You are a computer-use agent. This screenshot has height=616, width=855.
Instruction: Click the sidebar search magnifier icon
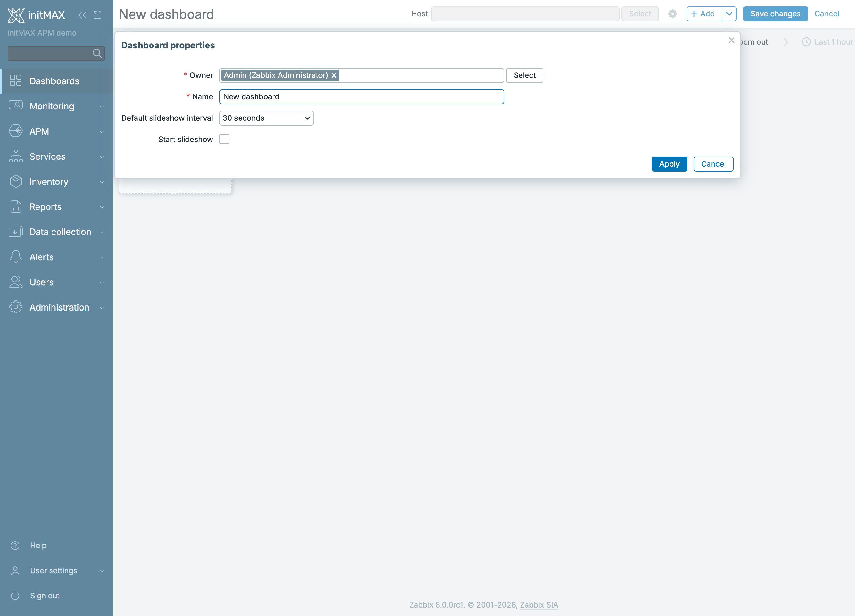[x=97, y=53]
